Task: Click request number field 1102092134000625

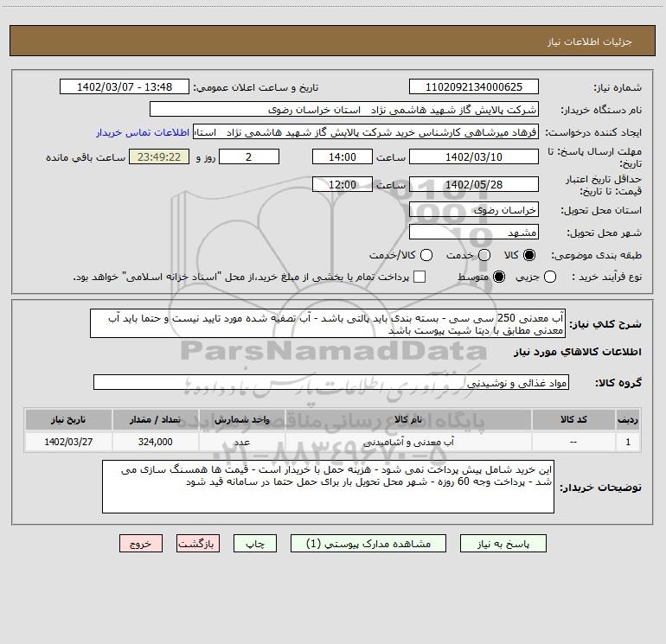Action: coord(474,86)
